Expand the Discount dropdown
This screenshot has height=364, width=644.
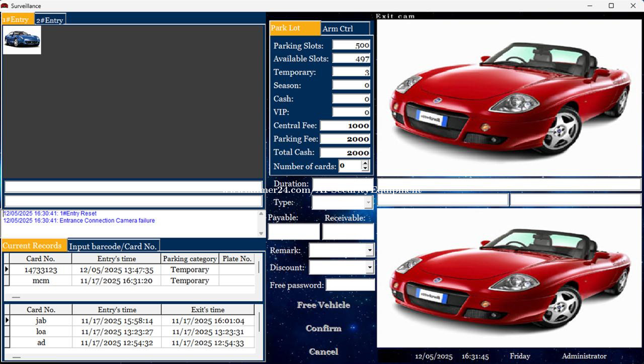370,267
